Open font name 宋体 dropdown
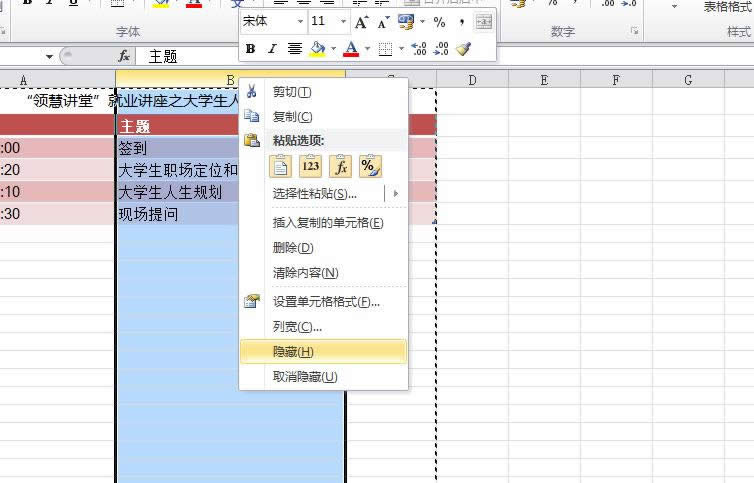 [x=300, y=22]
